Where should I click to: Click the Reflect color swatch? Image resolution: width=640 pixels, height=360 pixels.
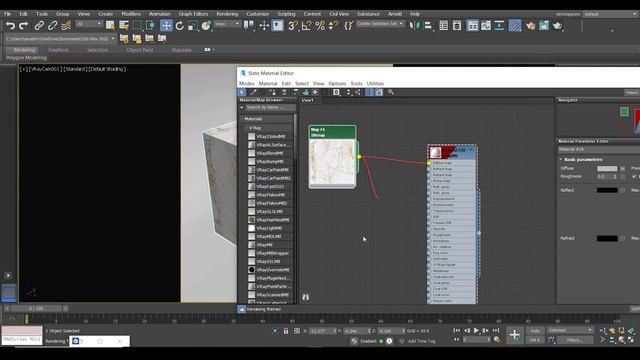[x=607, y=190]
